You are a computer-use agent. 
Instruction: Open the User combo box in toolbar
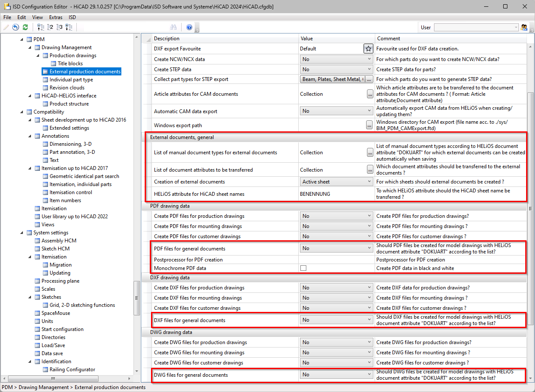pos(476,27)
